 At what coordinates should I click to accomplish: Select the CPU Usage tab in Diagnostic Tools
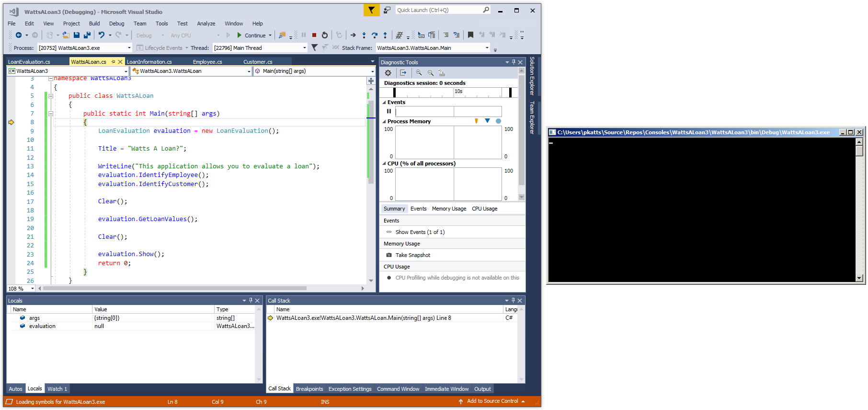pyautogui.click(x=484, y=209)
